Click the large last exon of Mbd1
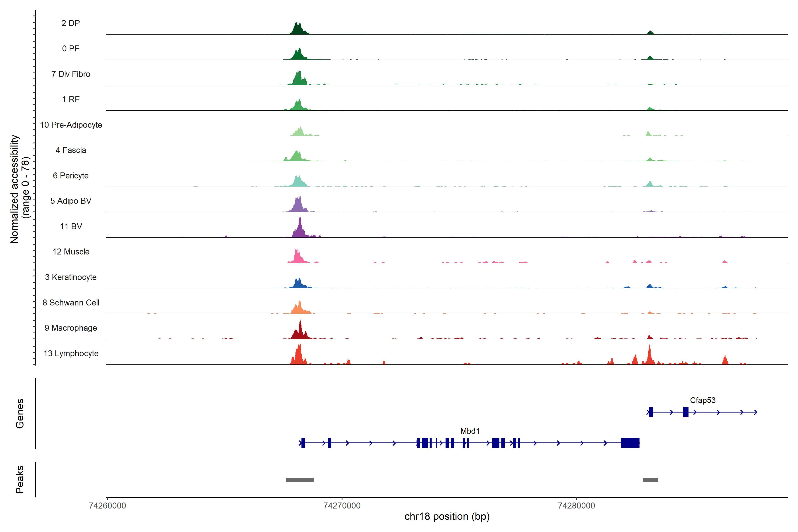The height and width of the screenshot is (532, 798). [x=630, y=443]
